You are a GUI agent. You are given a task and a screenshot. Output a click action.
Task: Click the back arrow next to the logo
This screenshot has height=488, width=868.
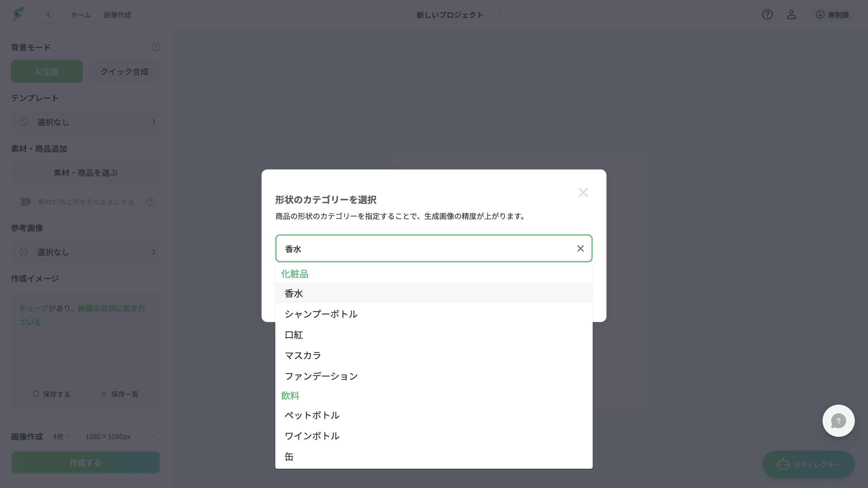coord(49,14)
